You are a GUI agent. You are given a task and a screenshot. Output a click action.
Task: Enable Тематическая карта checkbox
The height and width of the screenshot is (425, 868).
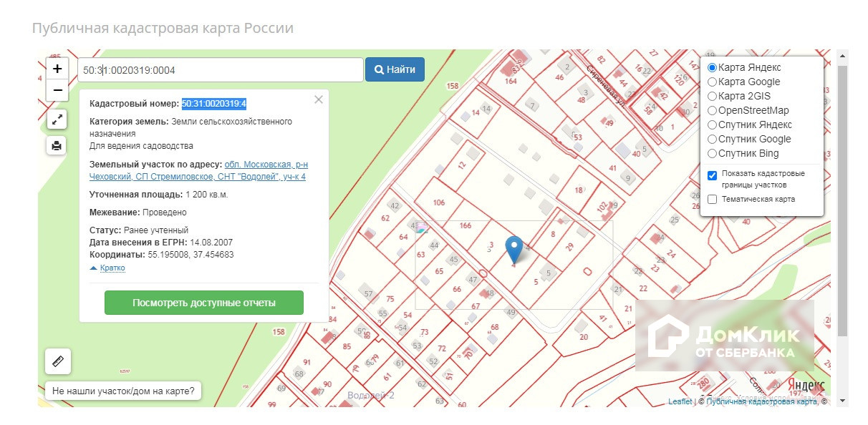pyautogui.click(x=712, y=200)
